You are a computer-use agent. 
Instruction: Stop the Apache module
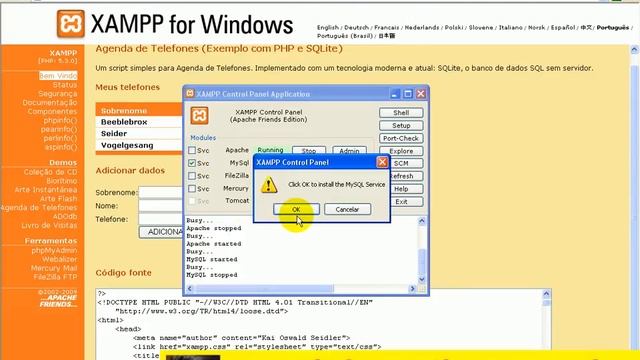tap(309, 151)
